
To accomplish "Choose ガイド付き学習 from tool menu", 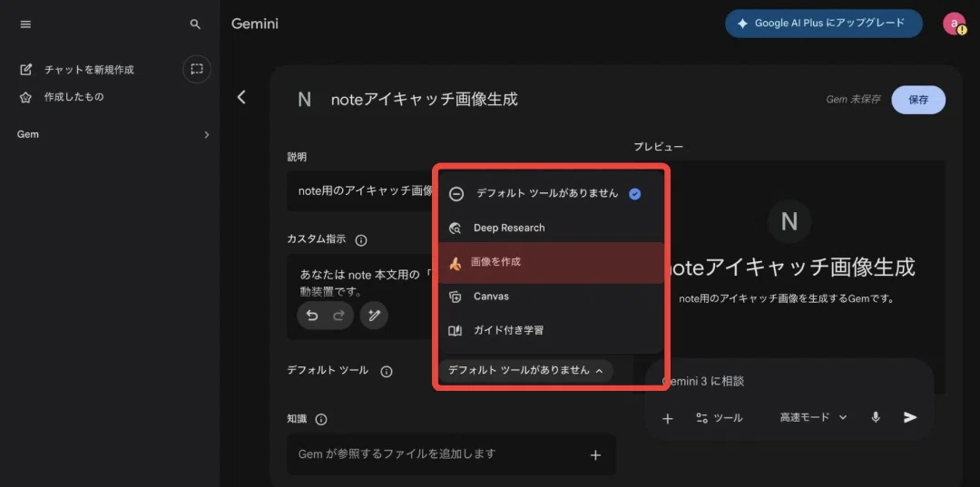I will click(x=551, y=330).
